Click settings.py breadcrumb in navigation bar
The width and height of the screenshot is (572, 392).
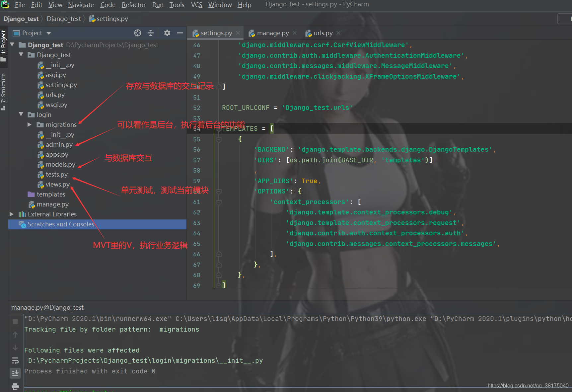pos(108,19)
